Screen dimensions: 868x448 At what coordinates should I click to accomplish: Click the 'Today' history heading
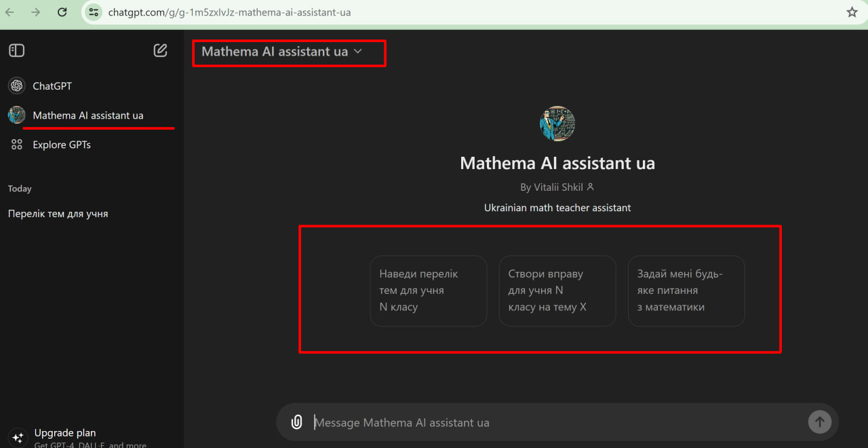coord(20,189)
